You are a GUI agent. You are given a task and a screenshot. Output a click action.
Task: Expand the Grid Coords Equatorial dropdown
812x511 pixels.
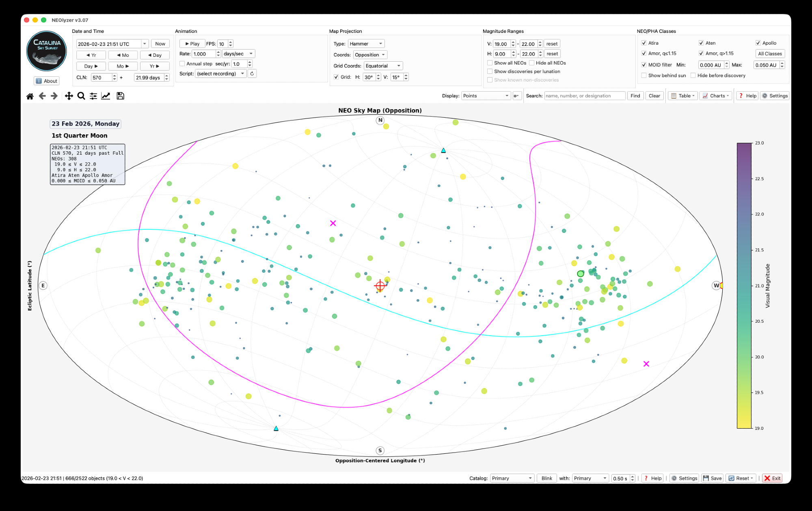(x=383, y=66)
